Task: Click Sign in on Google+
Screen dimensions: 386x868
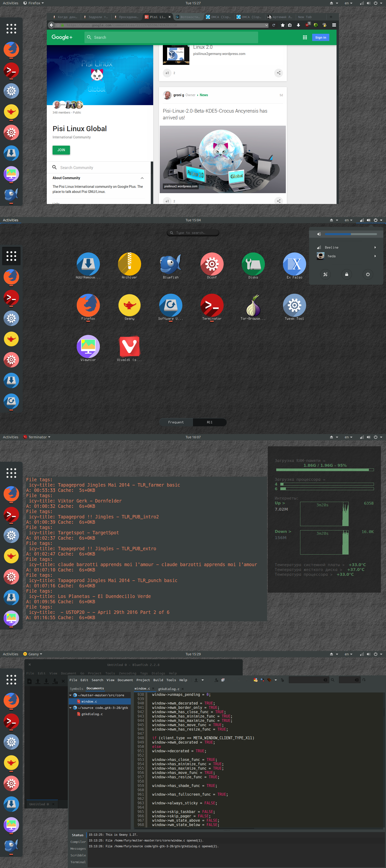Action: [321, 37]
